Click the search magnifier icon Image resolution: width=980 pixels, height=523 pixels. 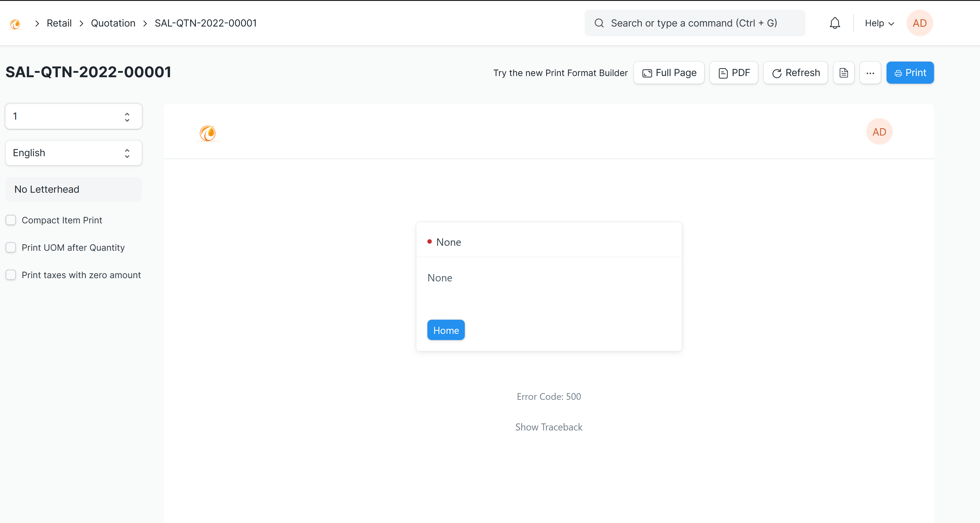(x=599, y=23)
